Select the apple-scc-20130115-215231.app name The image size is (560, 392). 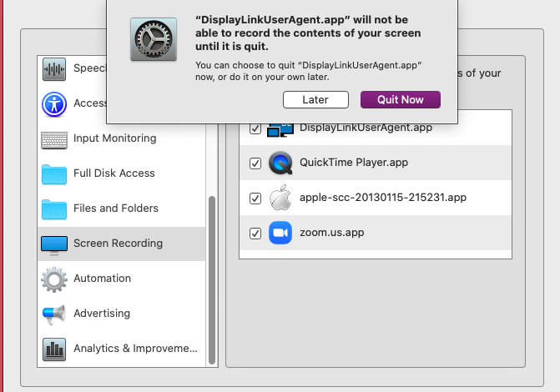click(383, 198)
